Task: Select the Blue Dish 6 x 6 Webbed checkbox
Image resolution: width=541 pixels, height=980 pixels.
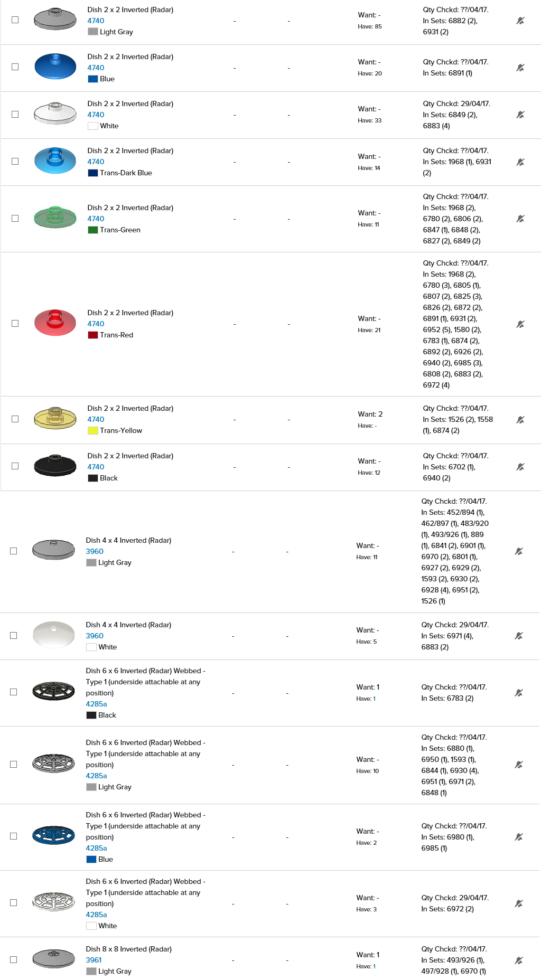Action: [x=14, y=836]
